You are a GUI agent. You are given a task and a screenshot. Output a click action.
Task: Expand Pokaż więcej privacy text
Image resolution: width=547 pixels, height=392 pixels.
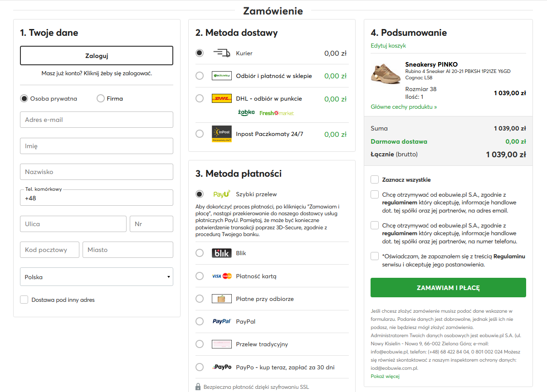pos(385,376)
